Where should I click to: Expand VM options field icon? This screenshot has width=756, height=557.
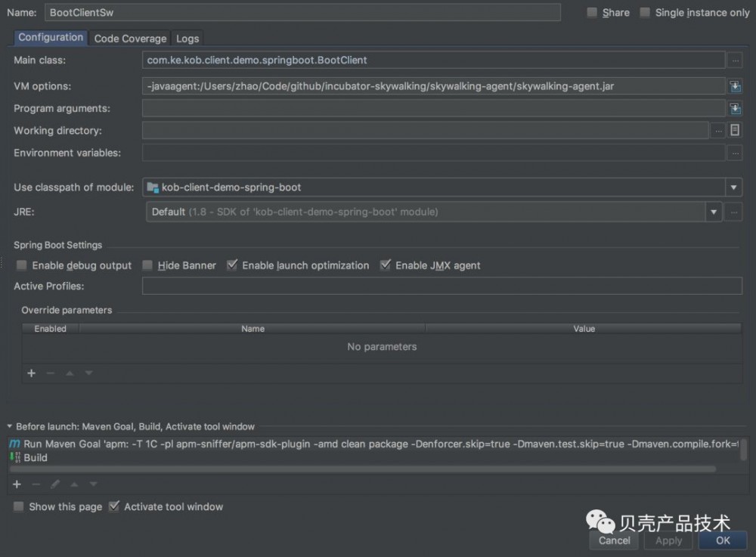tap(735, 86)
